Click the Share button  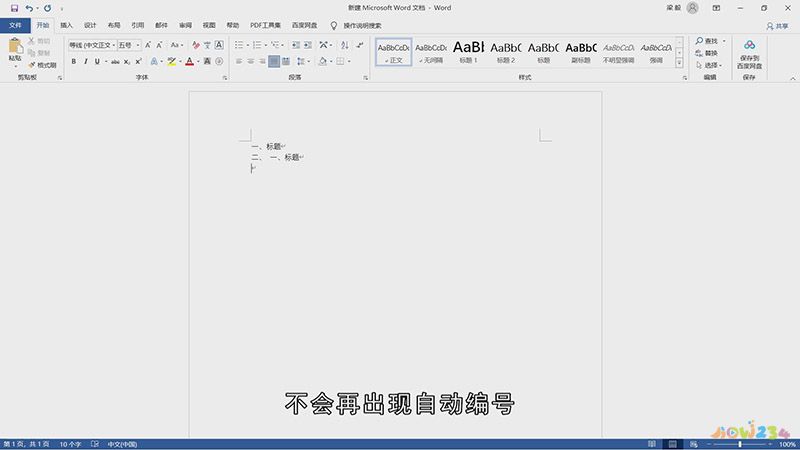click(x=777, y=26)
